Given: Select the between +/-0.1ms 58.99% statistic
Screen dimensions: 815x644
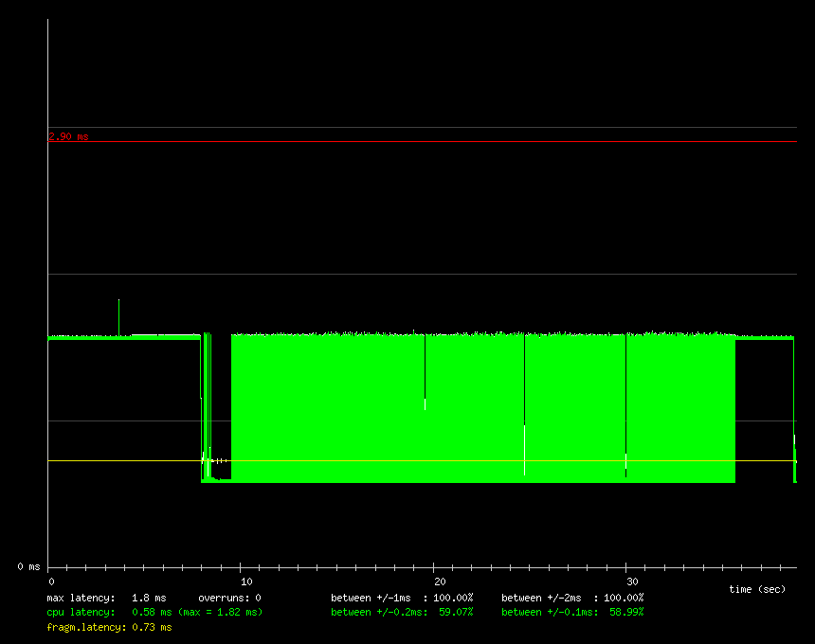Looking at the screenshot, I should (x=572, y=612).
